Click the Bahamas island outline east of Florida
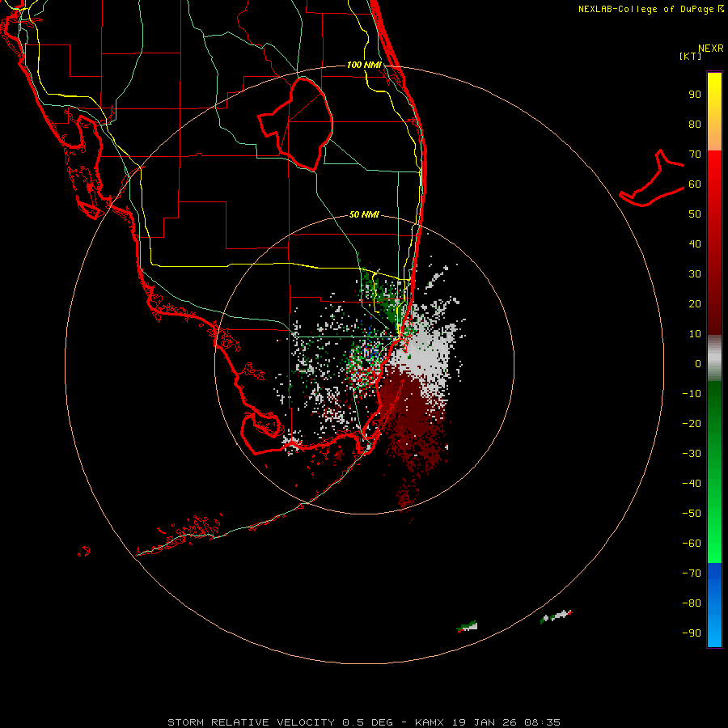 click(652, 178)
